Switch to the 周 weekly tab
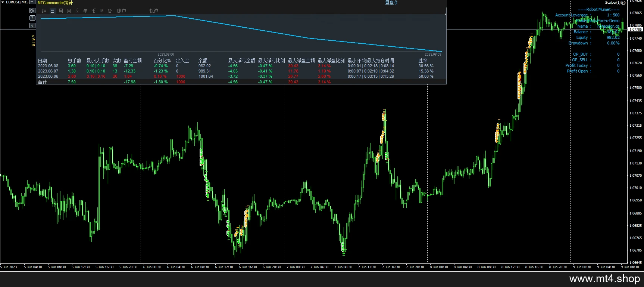This screenshot has height=287, width=644. [61, 11]
